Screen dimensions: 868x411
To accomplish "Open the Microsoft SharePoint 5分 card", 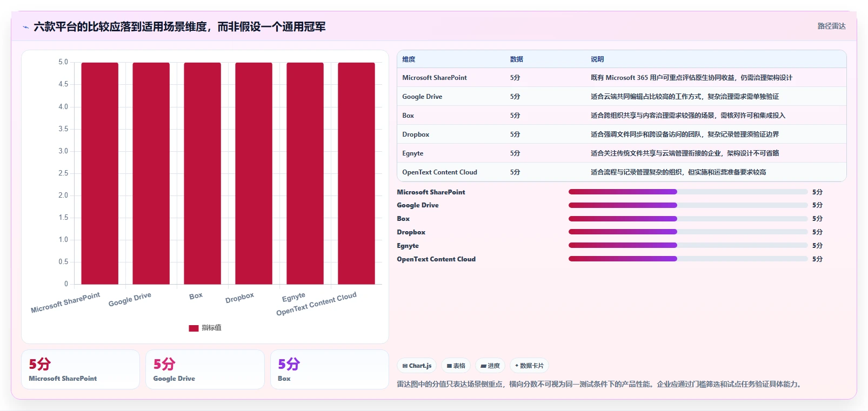I will point(81,369).
